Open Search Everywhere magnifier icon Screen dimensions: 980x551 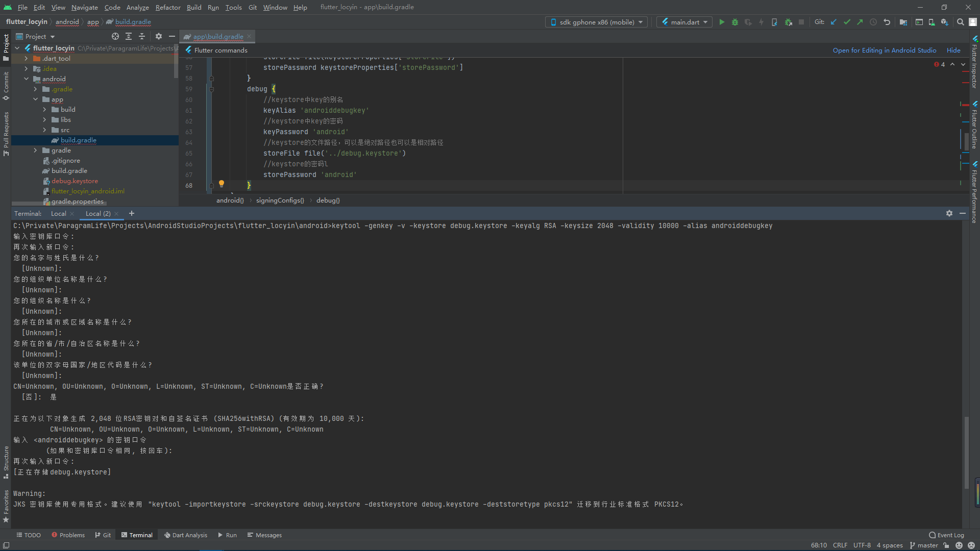click(x=961, y=22)
